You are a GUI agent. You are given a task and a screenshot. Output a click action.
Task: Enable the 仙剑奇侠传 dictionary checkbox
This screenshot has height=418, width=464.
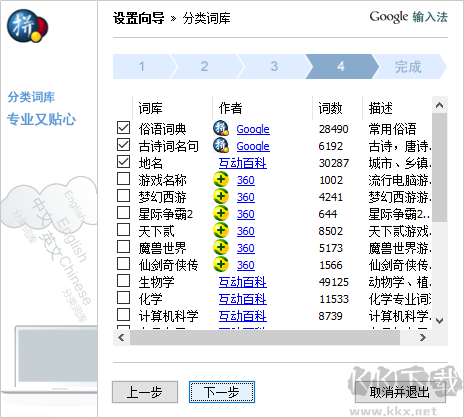pos(124,263)
